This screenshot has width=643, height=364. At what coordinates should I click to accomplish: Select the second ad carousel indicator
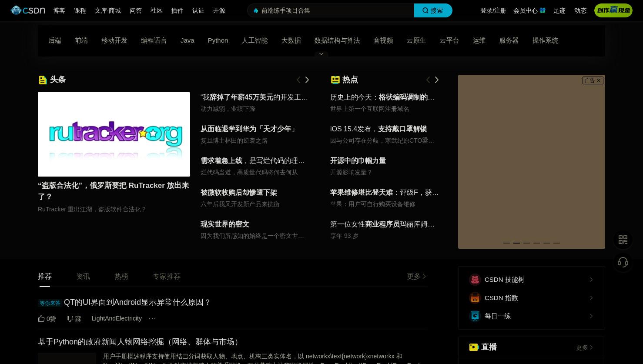point(516,243)
